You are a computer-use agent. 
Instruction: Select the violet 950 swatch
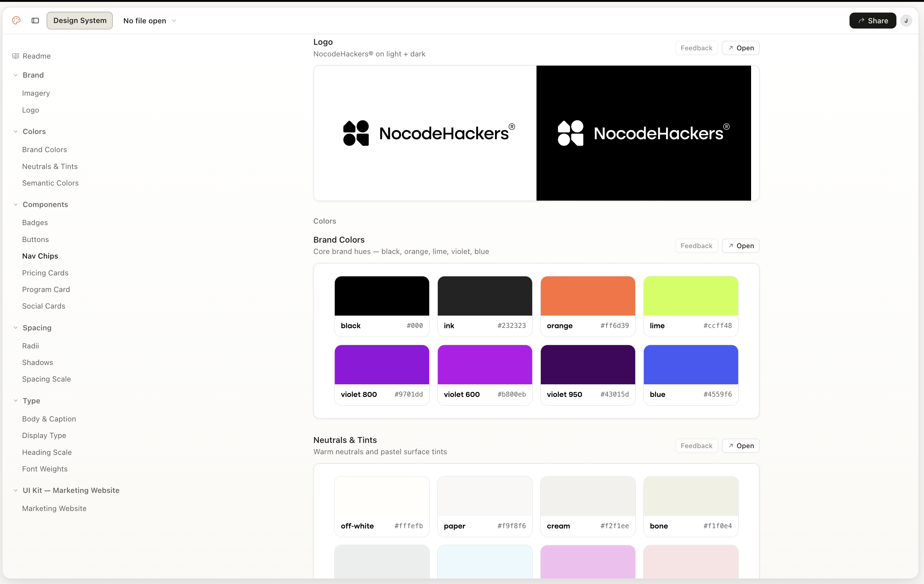(588, 375)
